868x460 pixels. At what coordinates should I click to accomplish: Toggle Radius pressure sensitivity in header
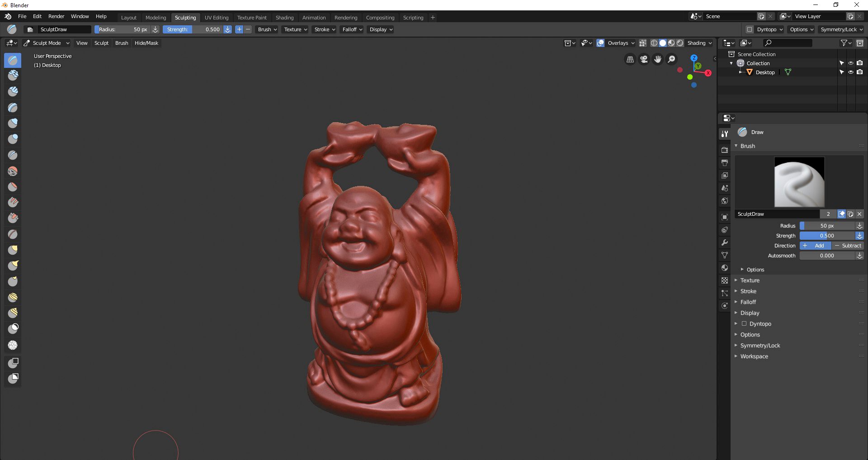coord(155,29)
